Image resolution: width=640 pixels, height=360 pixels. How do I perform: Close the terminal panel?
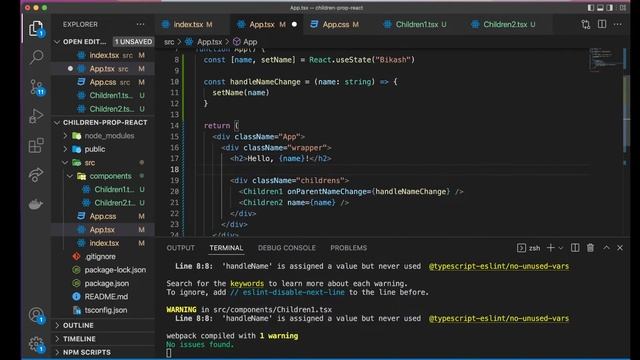[620, 248]
